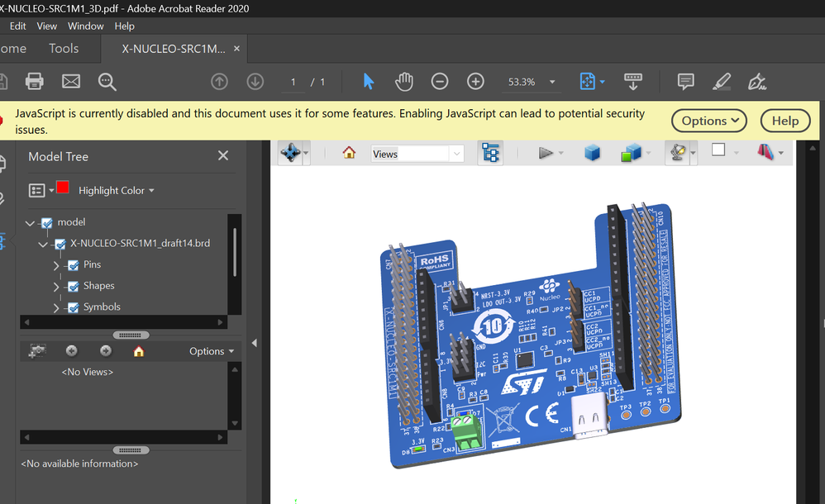This screenshot has height=504, width=825.
Task: Close the Model Tree panel
Action: (223, 155)
